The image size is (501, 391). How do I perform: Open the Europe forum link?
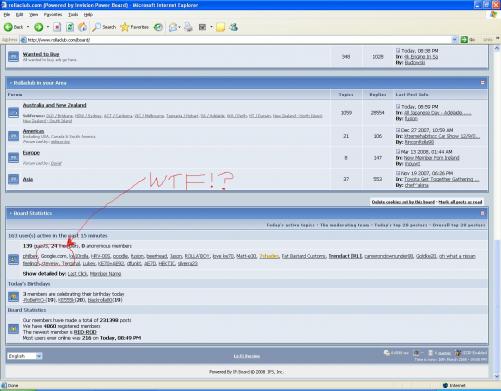click(x=31, y=153)
